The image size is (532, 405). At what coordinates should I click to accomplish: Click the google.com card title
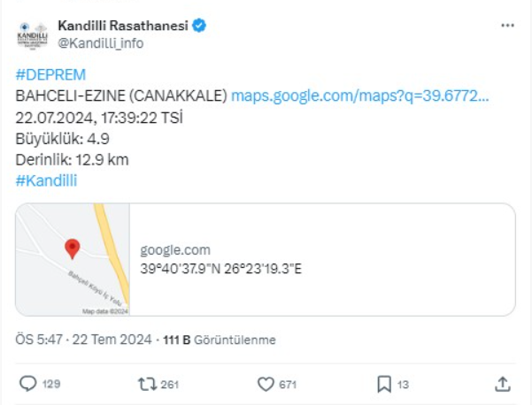(x=175, y=250)
